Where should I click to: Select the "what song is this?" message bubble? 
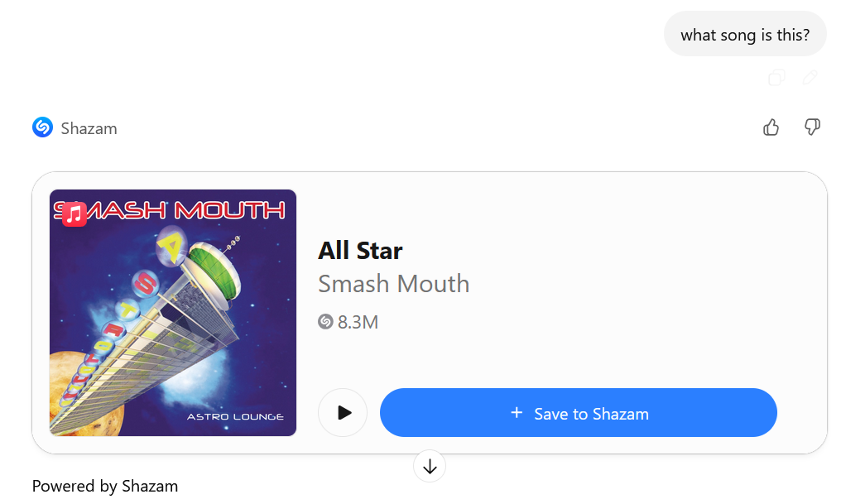click(x=745, y=34)
